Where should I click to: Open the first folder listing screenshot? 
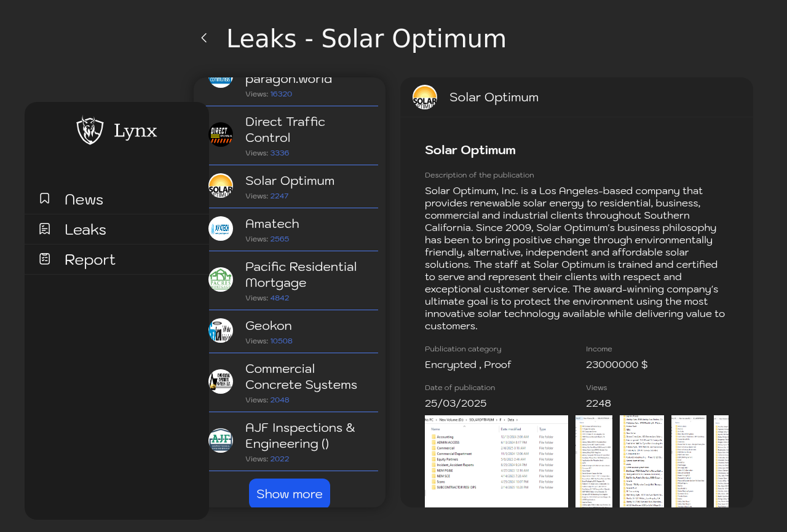(496, 461)
